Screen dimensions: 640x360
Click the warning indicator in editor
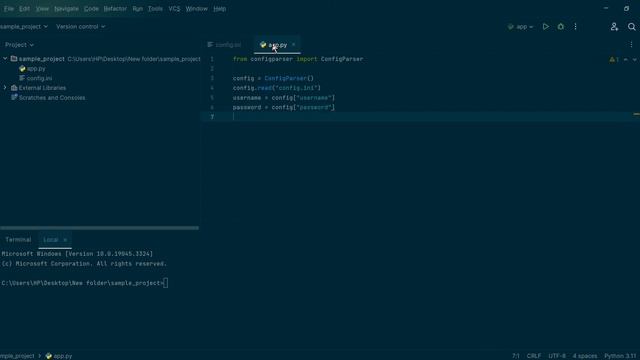pyautogui.click(x=614, y=60)
